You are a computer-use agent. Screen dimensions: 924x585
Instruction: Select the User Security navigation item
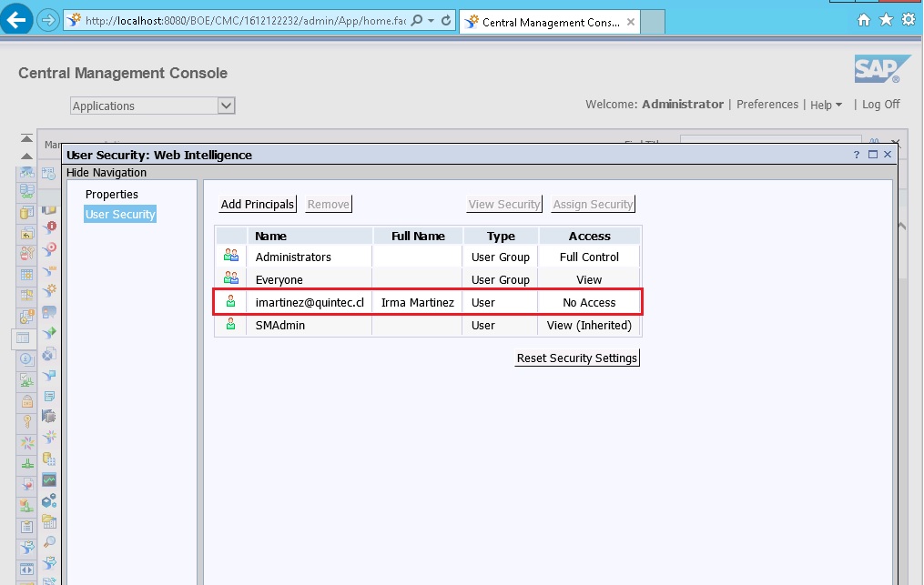click(x=120, y=214)
